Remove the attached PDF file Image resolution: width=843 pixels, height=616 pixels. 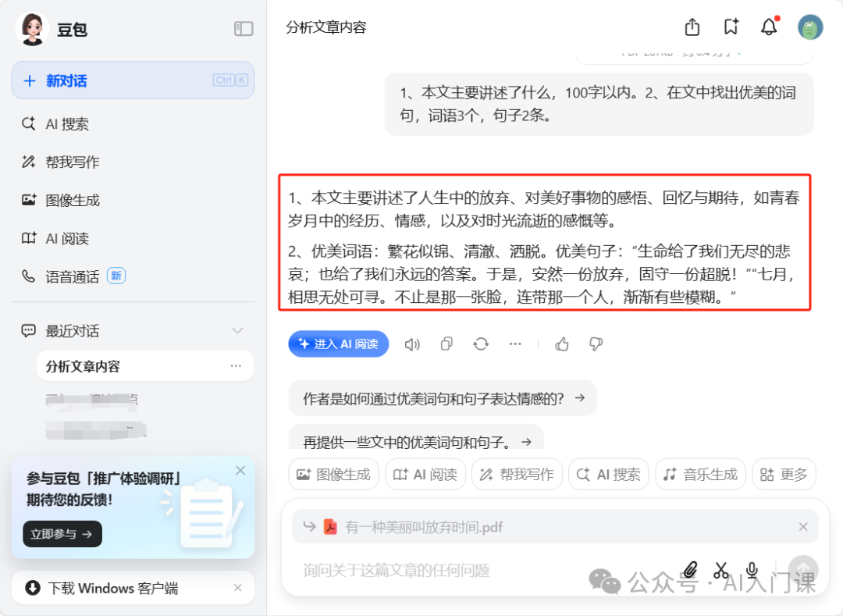pos(803,527)
